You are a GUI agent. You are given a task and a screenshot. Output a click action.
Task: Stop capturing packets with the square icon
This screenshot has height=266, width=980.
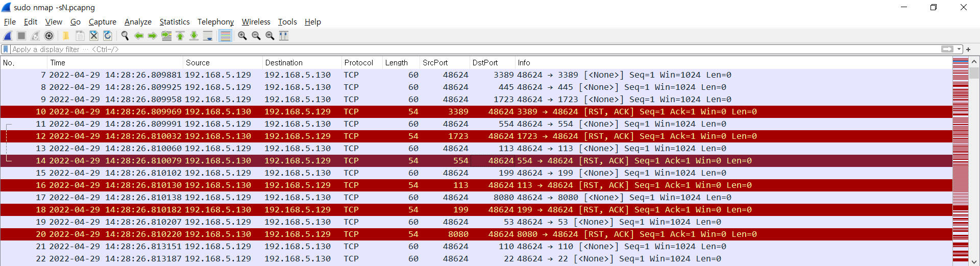(21, 36)
